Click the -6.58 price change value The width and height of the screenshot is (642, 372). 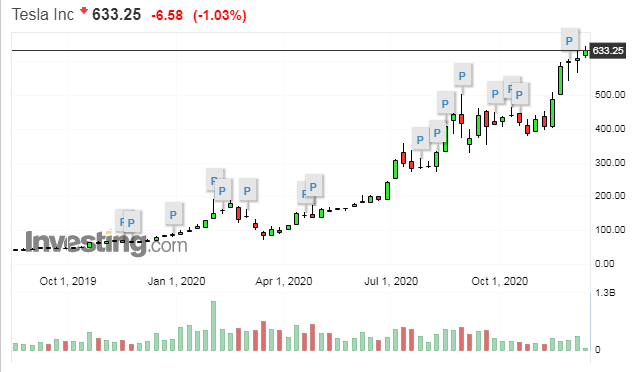167,16
